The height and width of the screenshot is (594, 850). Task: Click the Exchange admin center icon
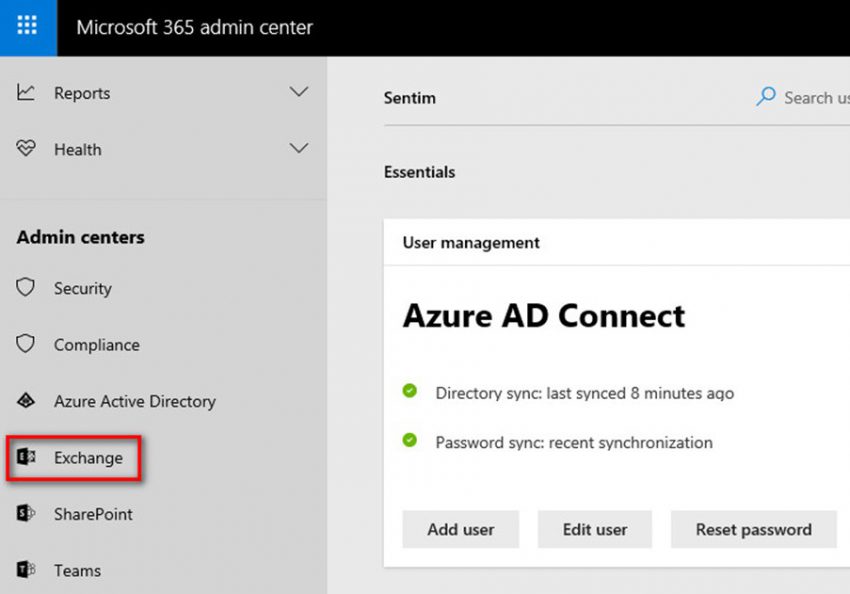[x=26, y=458]
